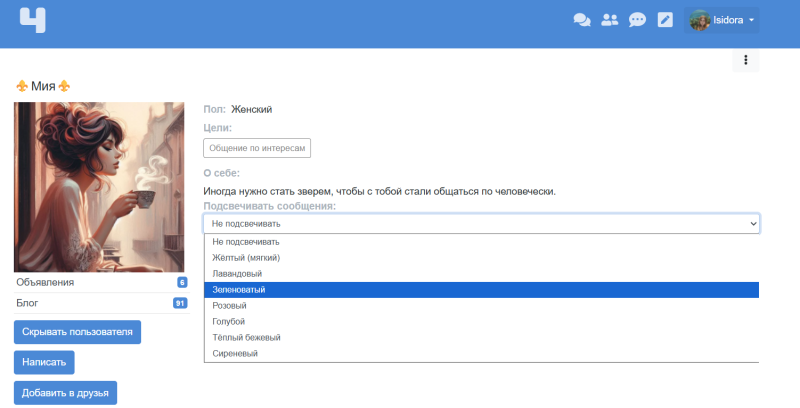The height and width of the screenshot is (408, 800).
Task: Select the Не подсвечивать option in list
Action: 246,242
